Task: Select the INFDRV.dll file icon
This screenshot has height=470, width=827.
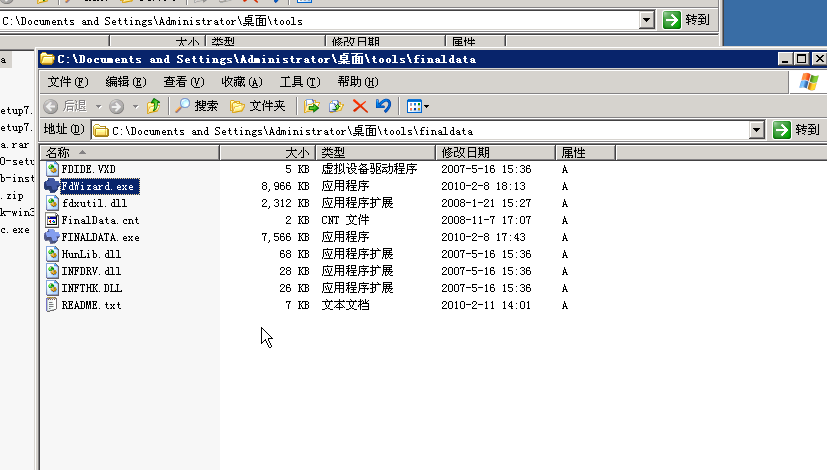Action: (x=52, y=271)
